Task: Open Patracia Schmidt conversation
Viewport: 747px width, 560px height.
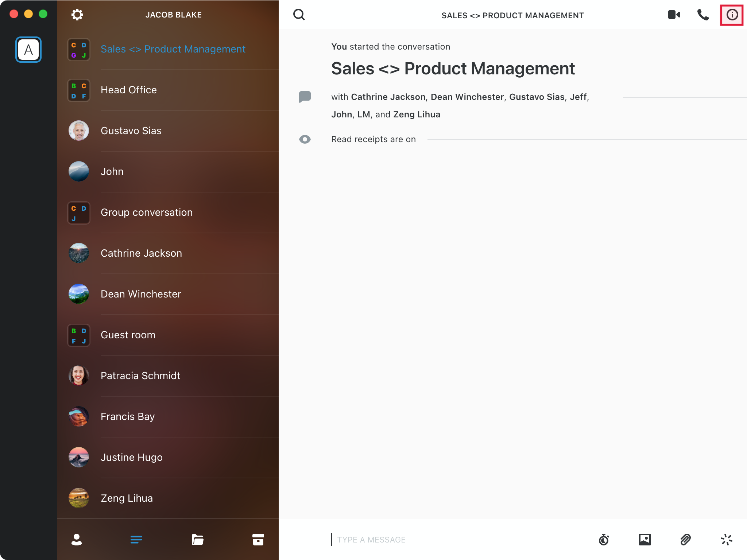Action: point(168,376)
